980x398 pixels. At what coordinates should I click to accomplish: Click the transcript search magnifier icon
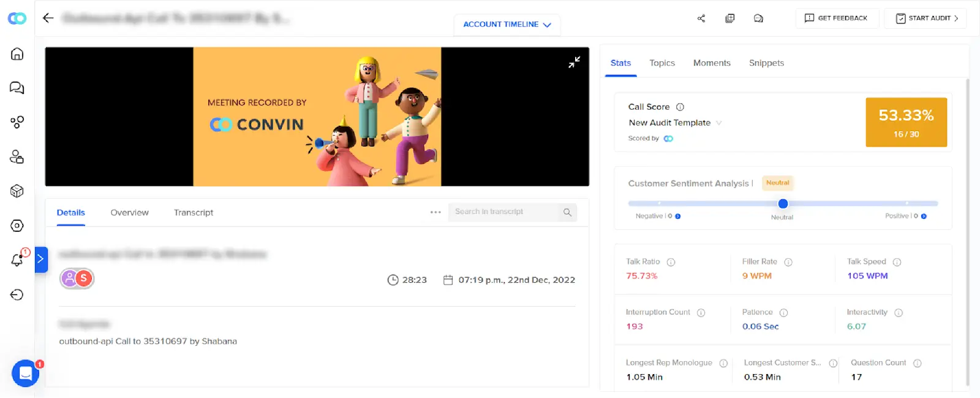click(x=567, y=212)
